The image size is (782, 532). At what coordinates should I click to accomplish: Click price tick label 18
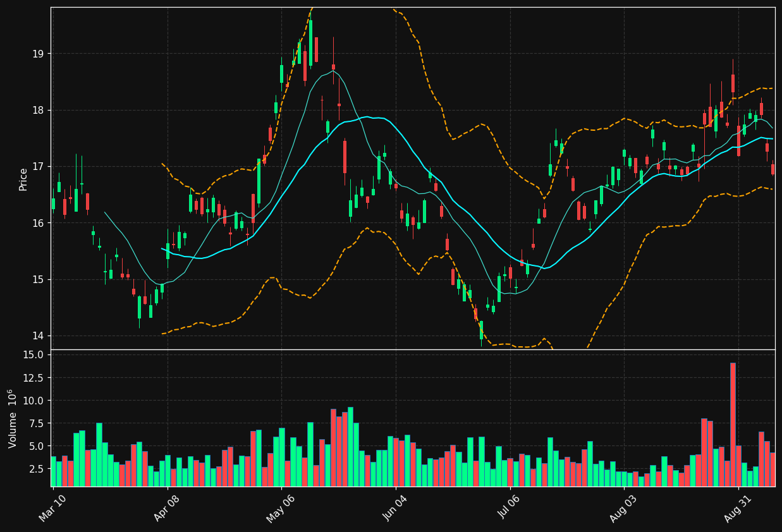tap(39, 110)
